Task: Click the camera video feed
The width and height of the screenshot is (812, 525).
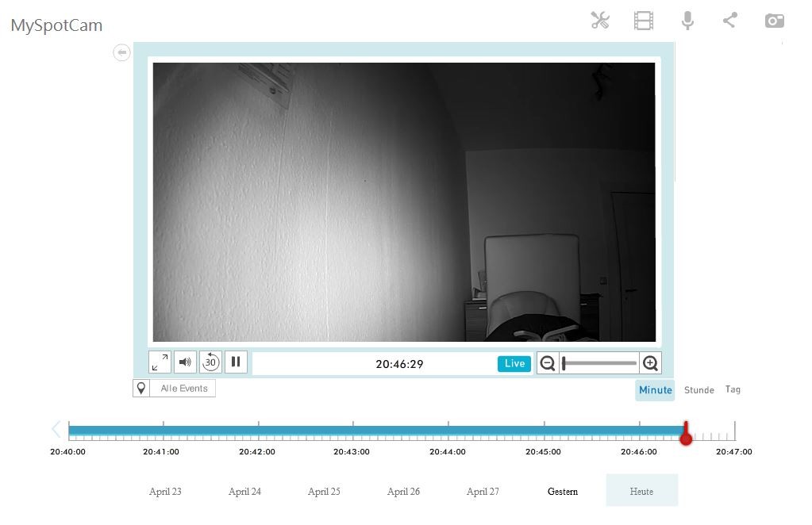Action: tap(404, 201)
